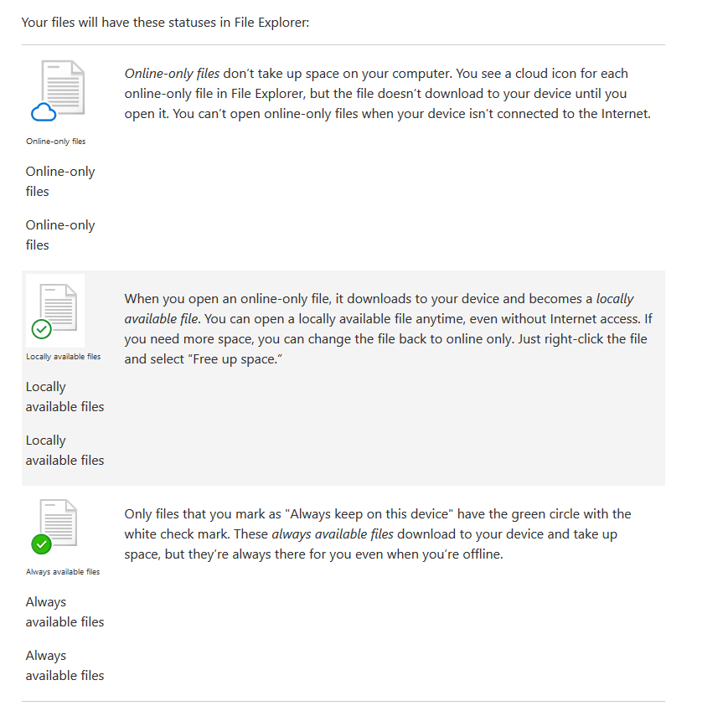Click the "Your files will have these statuses" heading
Image resolution: width=728 pixels, height=706 pixels.
pyautogui.click(x=165, y=21)
